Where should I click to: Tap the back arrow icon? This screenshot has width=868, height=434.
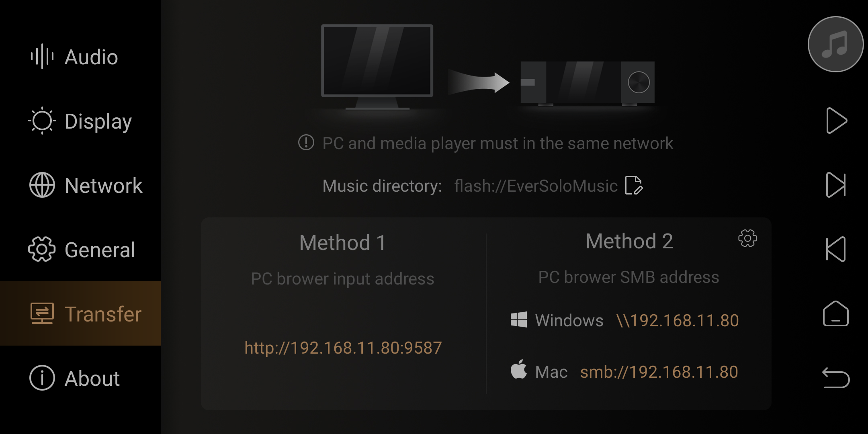tap(836, 378)
